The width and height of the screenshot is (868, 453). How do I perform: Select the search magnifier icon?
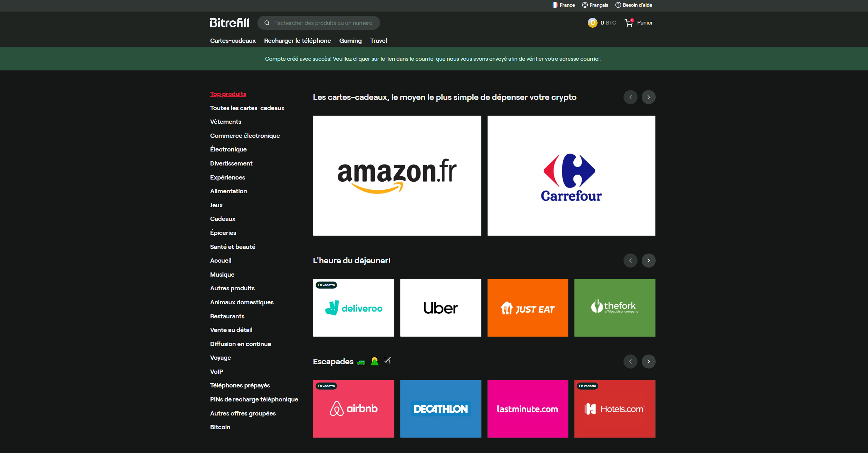[x=267, y=23]
